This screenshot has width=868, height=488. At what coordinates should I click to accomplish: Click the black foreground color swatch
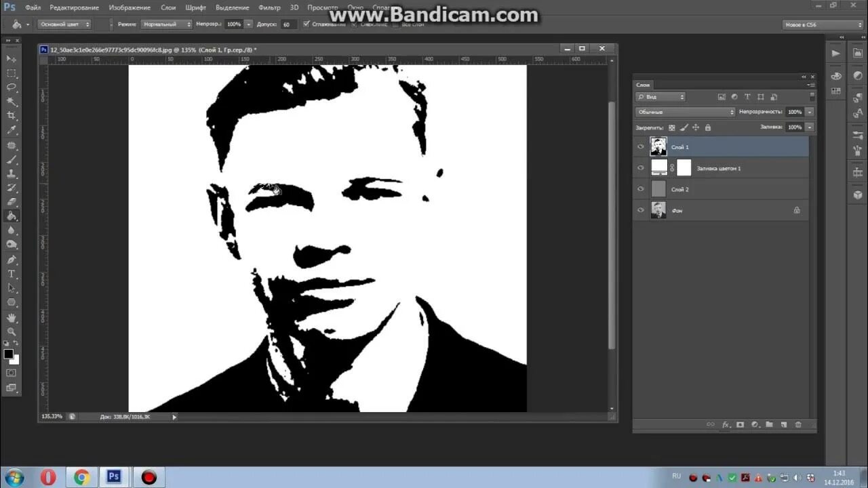[8, 354]
